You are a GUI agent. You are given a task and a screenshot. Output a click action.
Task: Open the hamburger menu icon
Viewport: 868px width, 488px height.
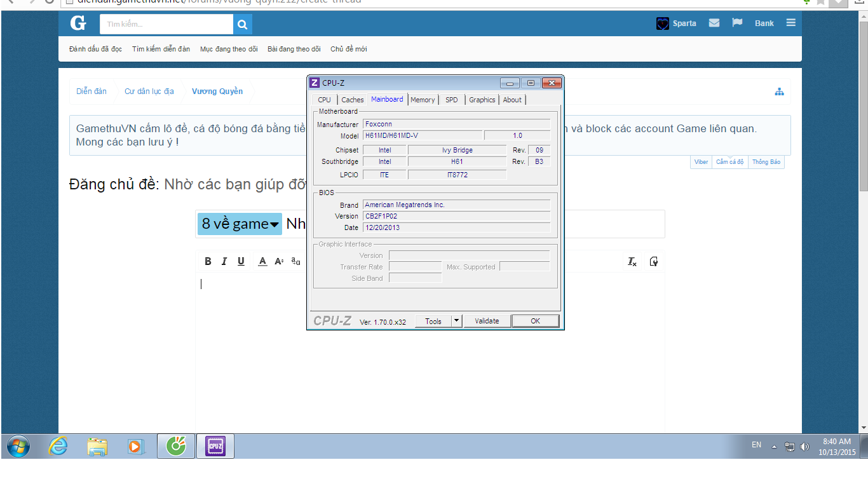click(x=790, y=23)
